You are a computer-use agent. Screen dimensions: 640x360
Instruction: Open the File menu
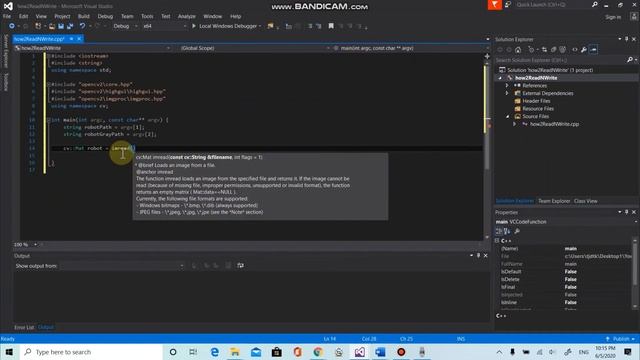(x=7, y=16)
